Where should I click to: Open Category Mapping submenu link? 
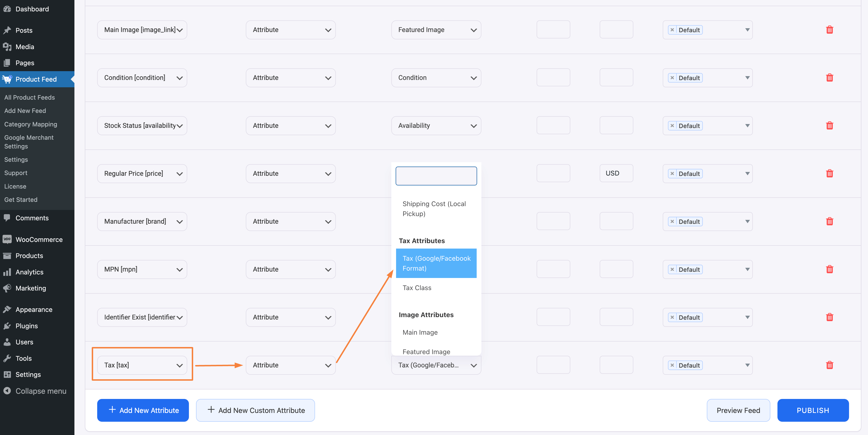pos(31,124)
